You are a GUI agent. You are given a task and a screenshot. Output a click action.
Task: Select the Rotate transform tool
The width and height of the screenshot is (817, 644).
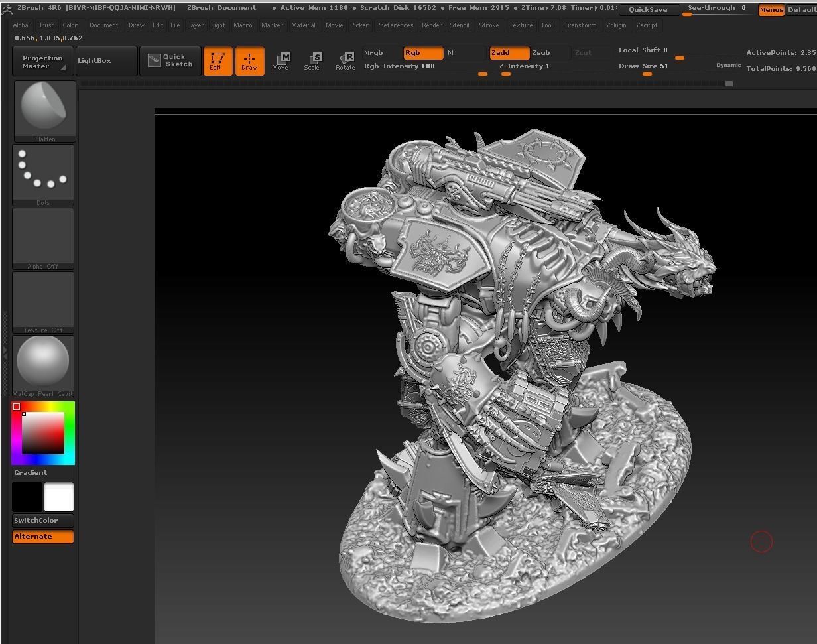pos(346,61)
